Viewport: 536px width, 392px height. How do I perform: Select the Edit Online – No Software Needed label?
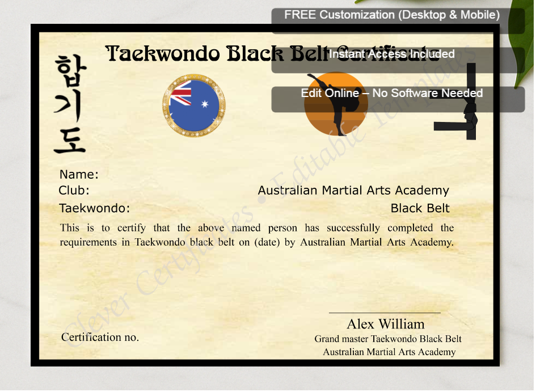point(391,93)
